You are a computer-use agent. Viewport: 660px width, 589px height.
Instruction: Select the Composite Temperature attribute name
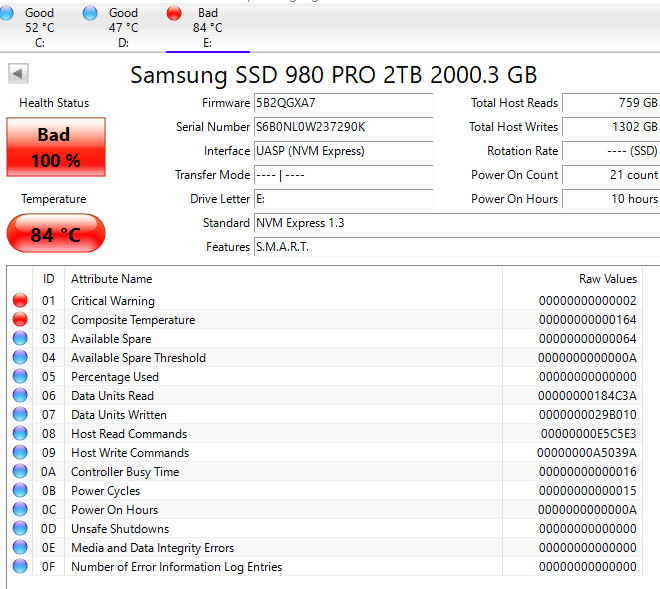coord(133,320)
